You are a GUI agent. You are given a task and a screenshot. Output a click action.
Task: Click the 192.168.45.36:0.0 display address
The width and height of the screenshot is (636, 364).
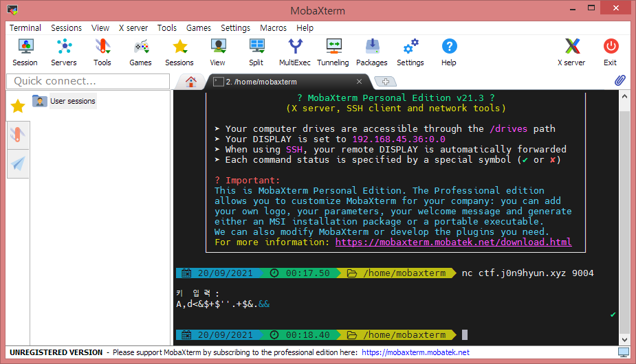click(x=399, y=139)
